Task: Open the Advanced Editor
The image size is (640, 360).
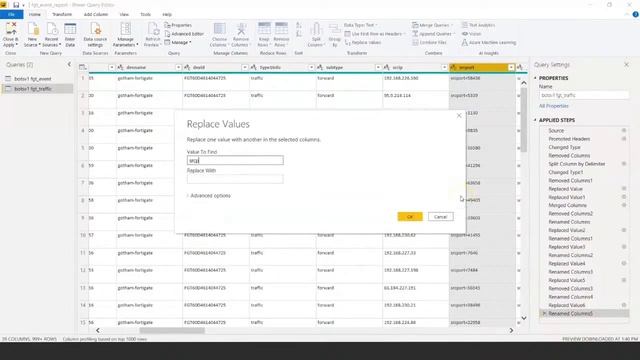Action: 184,34
